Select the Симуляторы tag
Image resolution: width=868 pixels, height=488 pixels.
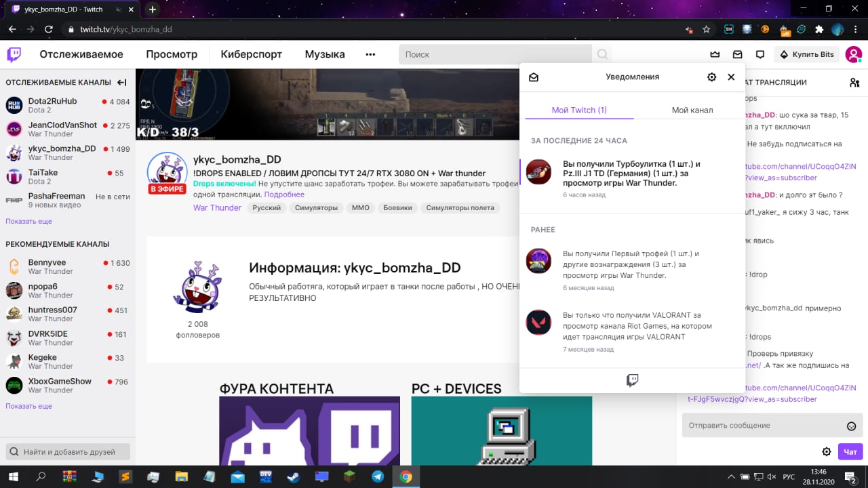click(x=316, y=208)
